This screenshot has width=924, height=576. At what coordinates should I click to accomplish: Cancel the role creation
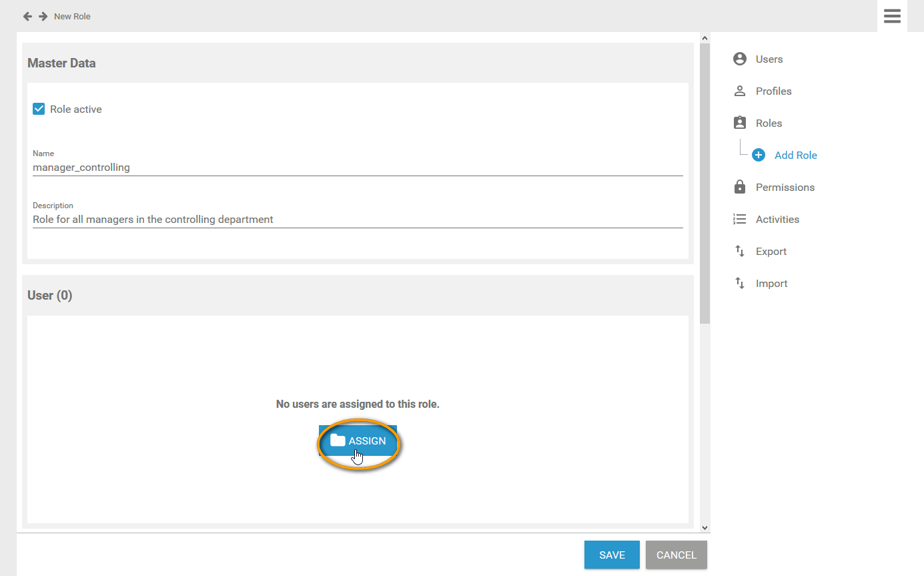coord(676,555)
